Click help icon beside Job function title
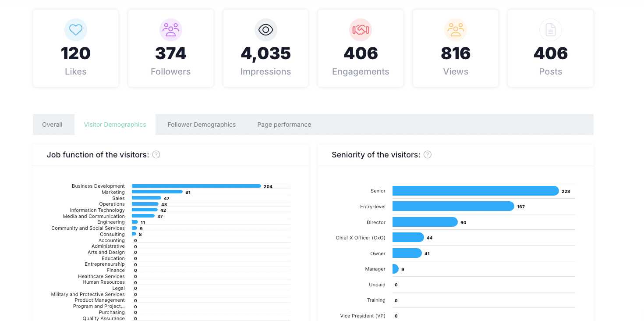Image resolution: width=644 pixels, height=321 pixels. click(x=156, y=154)
